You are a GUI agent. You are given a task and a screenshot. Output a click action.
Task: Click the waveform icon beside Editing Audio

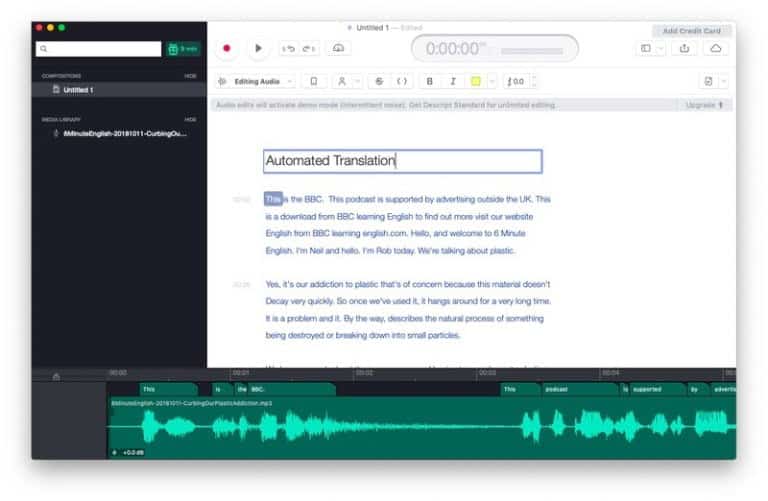pos(222,81)
